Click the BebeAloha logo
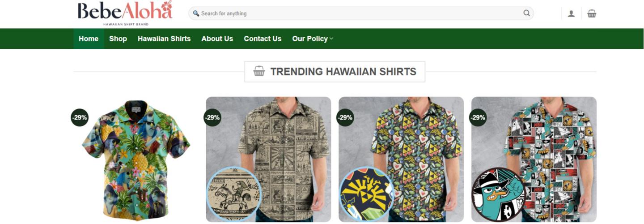This screenshot has height=224, width=644. (125, 13)
